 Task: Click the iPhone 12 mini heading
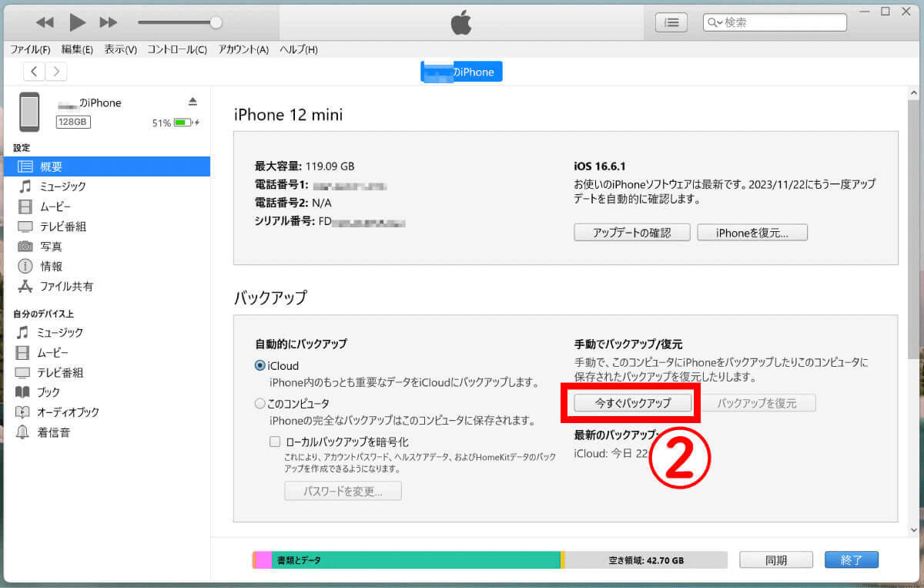point(288,115)
